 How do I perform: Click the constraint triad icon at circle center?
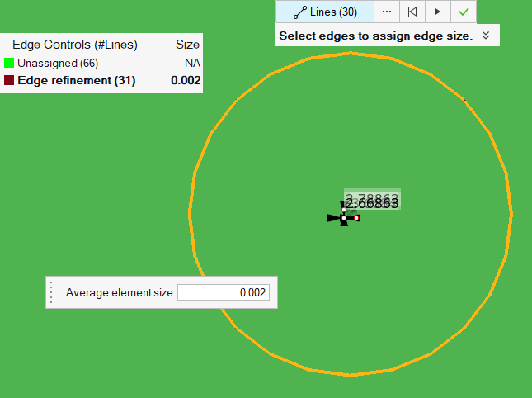[x=344, y=217]
